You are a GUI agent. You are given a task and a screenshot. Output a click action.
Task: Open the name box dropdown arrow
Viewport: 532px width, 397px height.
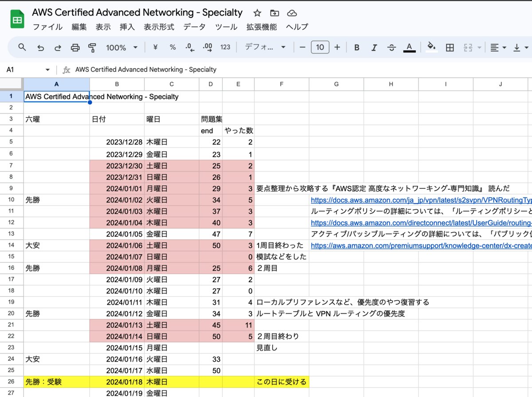(x=48, y=70)
